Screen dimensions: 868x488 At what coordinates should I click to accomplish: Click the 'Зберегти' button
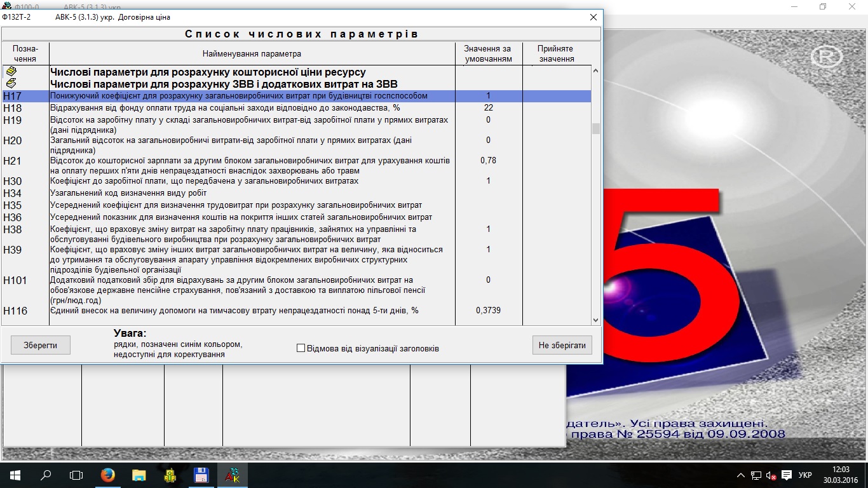point(41,345)
